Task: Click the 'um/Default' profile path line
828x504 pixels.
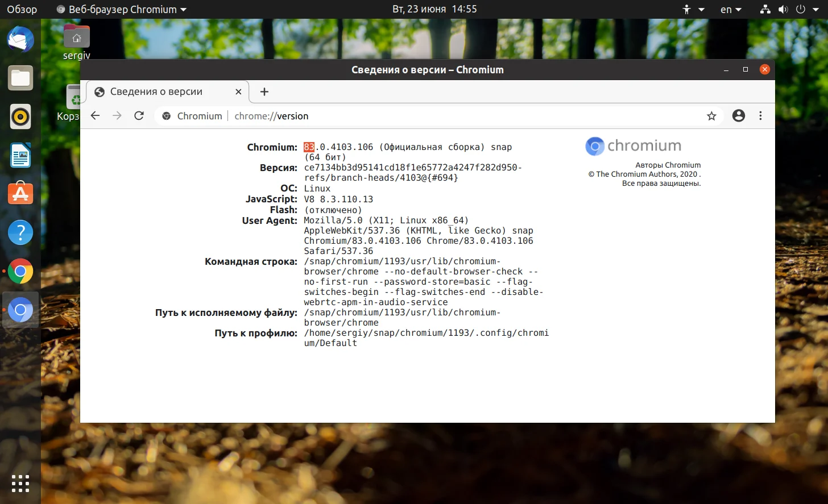Action: pyautogui.click(x=330, y=343)
